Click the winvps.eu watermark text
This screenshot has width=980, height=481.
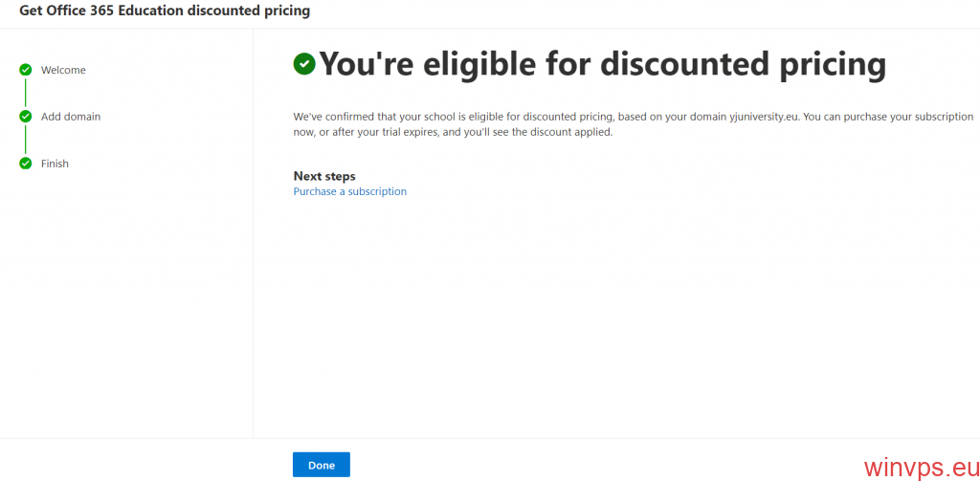[918, 468]
